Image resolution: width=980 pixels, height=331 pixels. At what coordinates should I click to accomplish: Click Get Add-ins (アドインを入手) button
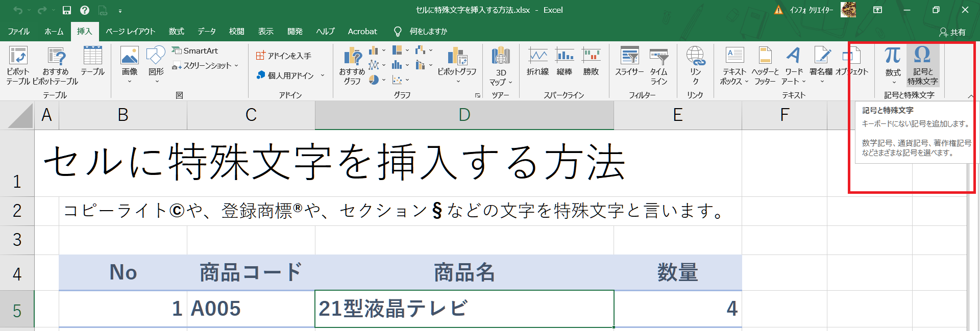(284, 56)
